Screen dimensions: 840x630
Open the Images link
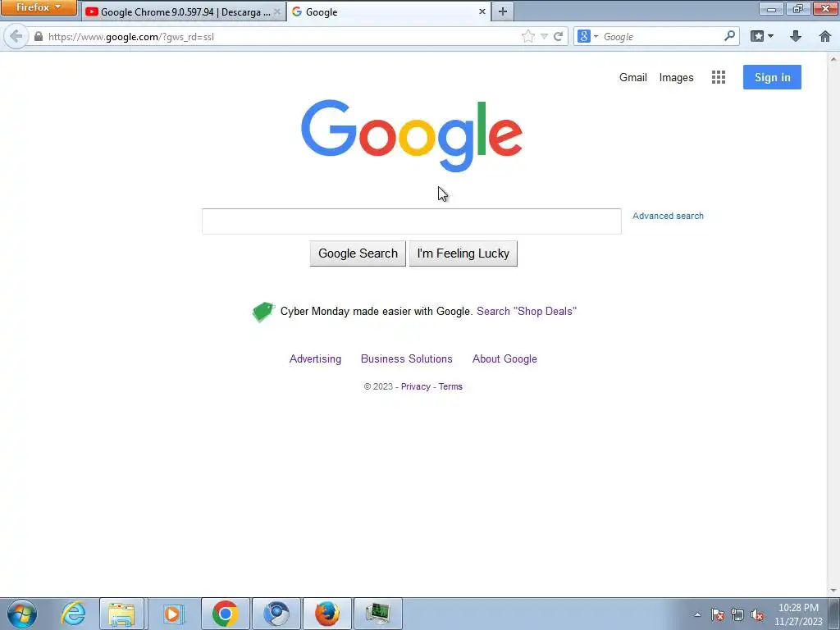pos(676,77)
